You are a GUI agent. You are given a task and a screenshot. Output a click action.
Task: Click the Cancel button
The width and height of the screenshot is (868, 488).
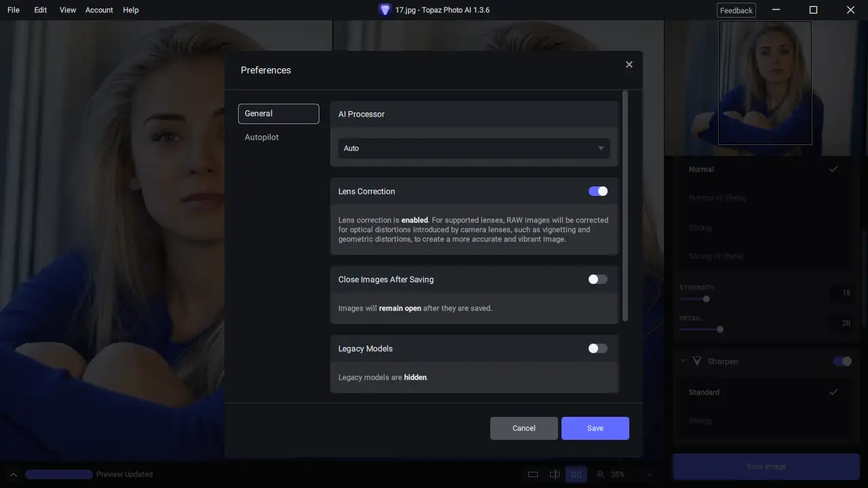(x=524, y=428)
